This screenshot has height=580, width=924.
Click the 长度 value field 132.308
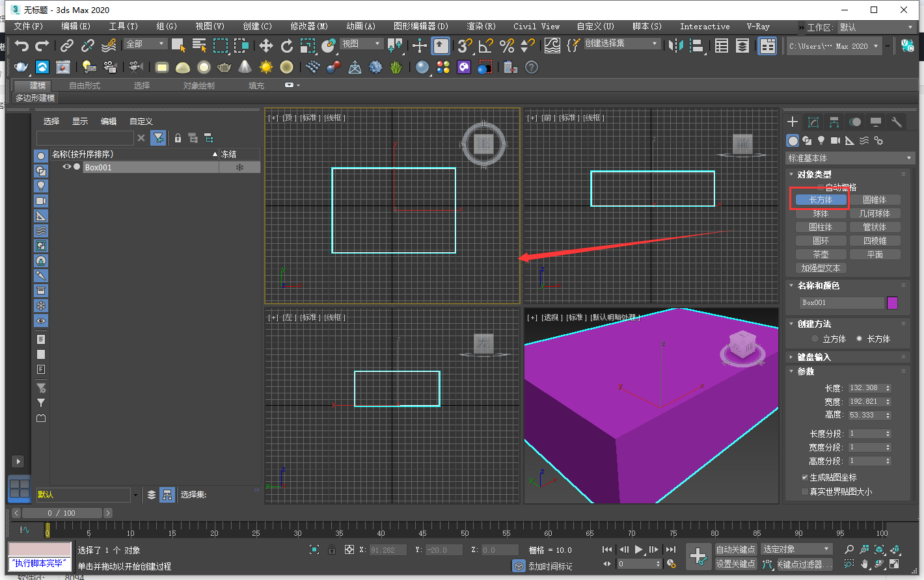[865, 388]
